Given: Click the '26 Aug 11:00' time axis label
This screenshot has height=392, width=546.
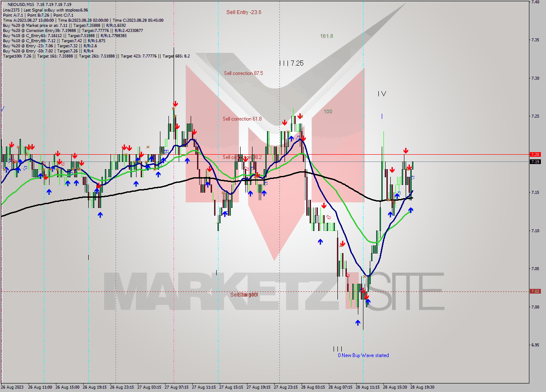Looking at the screenshot, I should coord(40,387).
